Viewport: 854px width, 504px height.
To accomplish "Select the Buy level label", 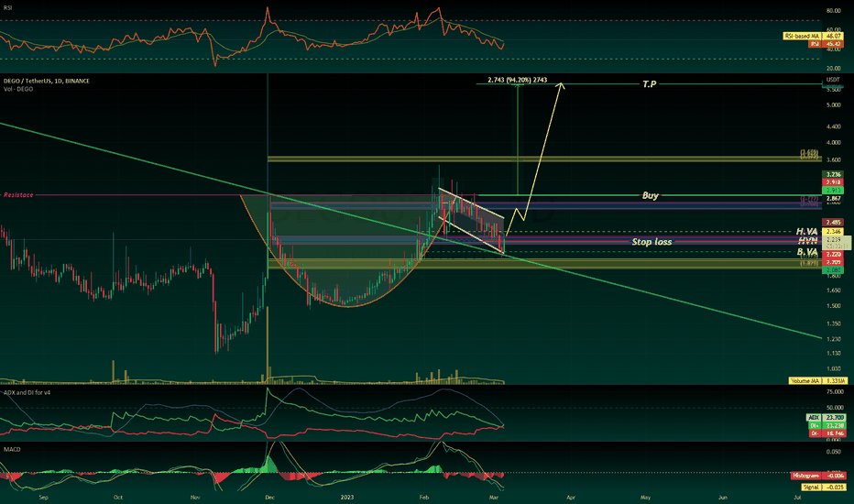I will click(651, 195).
